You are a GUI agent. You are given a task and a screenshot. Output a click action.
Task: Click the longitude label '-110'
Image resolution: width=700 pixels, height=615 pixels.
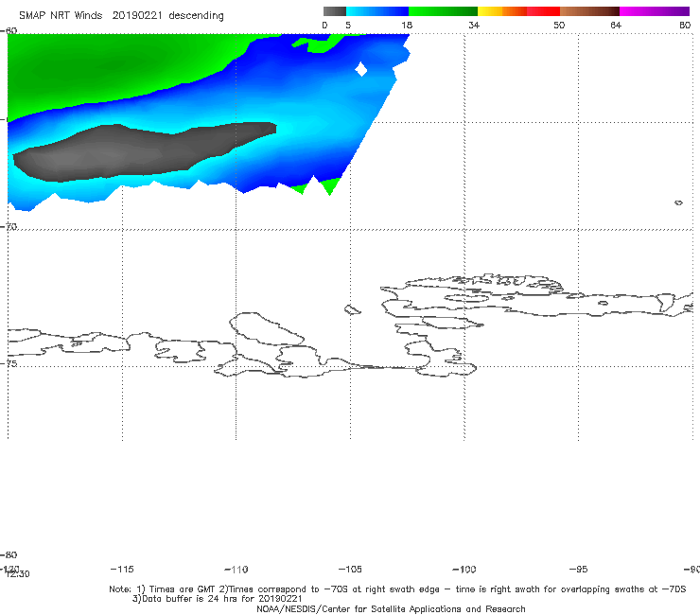(x=236, y=570)
